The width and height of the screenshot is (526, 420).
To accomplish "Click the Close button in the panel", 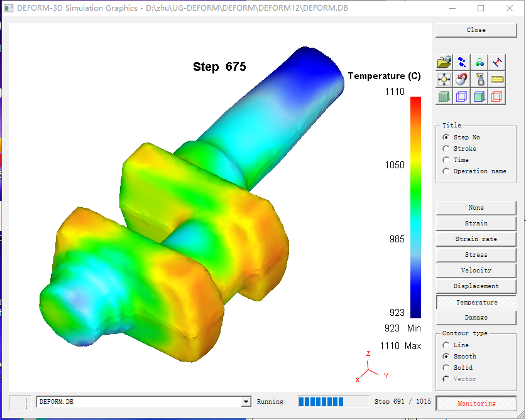I will tap(476, 30).
